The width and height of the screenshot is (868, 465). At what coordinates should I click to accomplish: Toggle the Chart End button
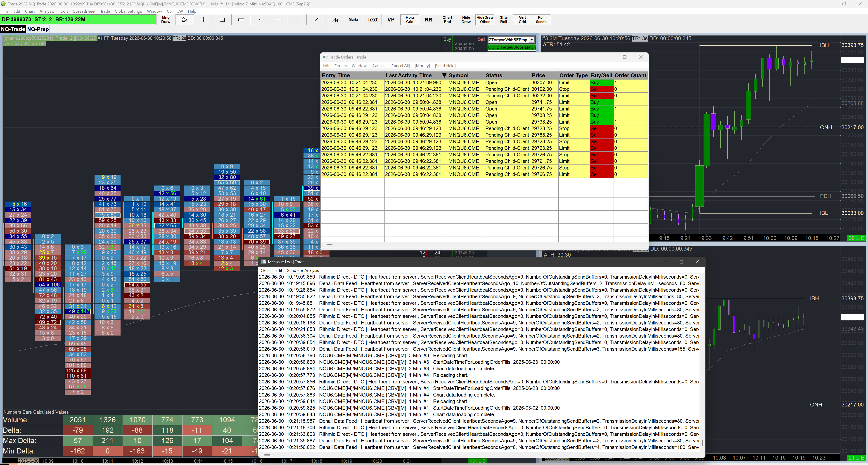tap(447, 19)
